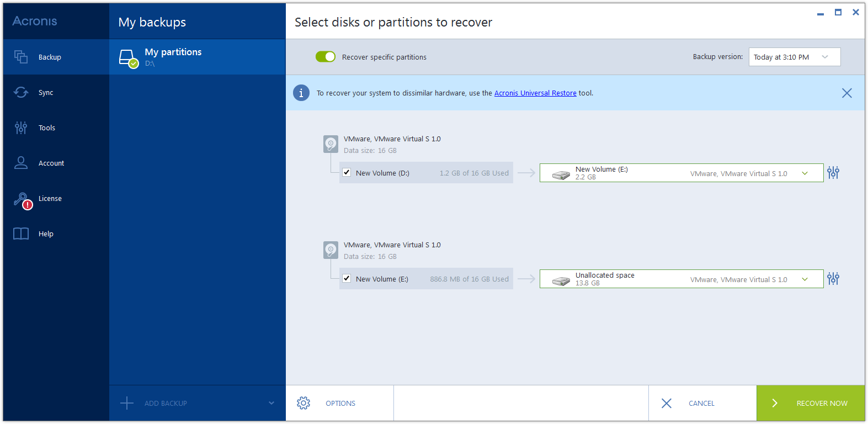The image size is (868, 424).
Task: Click the Sync arrows icon
Action: 21,92
